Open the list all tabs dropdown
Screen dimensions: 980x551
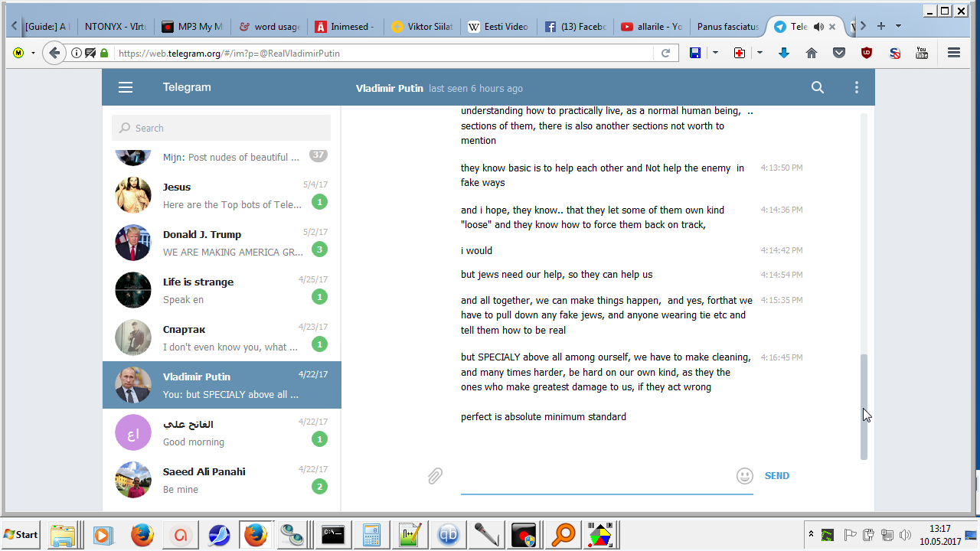[x=898, y=26]
